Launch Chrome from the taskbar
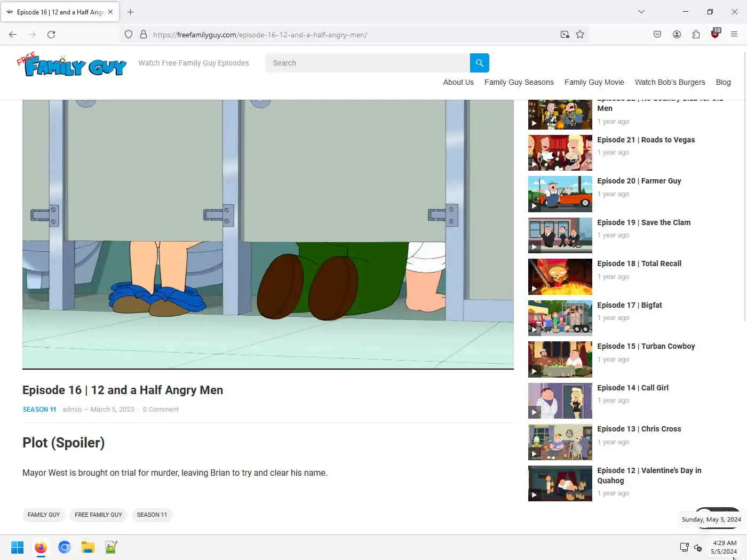Screen dimensions: 747x560 (x=64, y=547)
